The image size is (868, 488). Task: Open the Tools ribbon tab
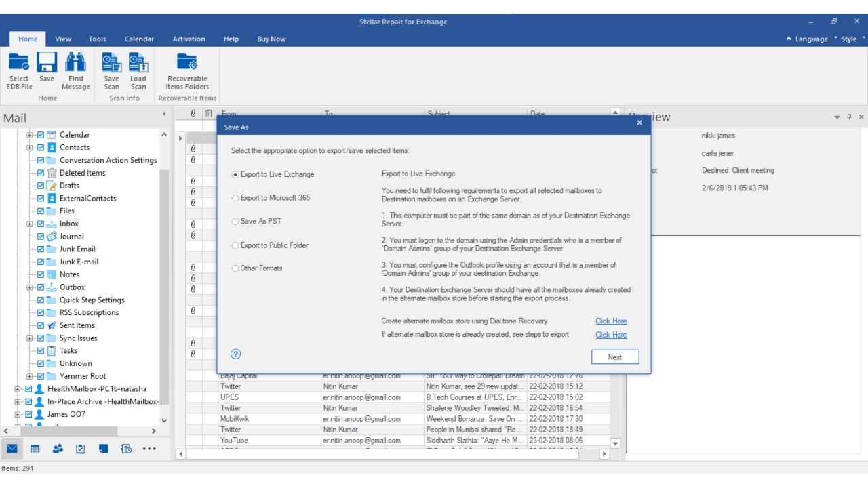[97, 39]
